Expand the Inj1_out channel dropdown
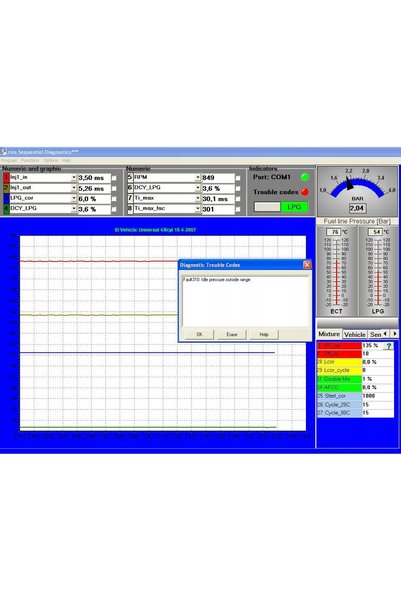Screen dimensions: 401x601 [74, 188]
